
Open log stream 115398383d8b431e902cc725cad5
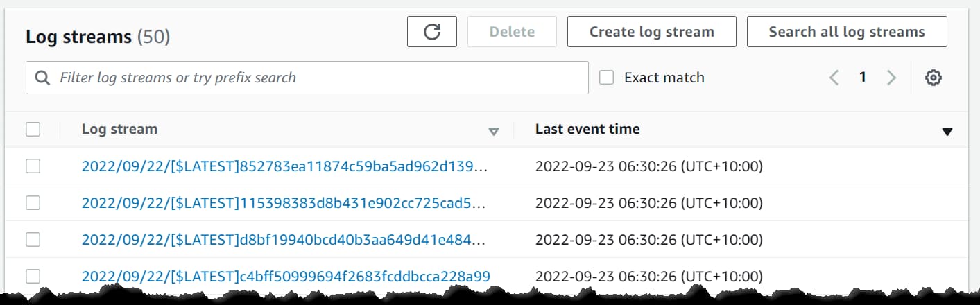(x=284, y=203)
